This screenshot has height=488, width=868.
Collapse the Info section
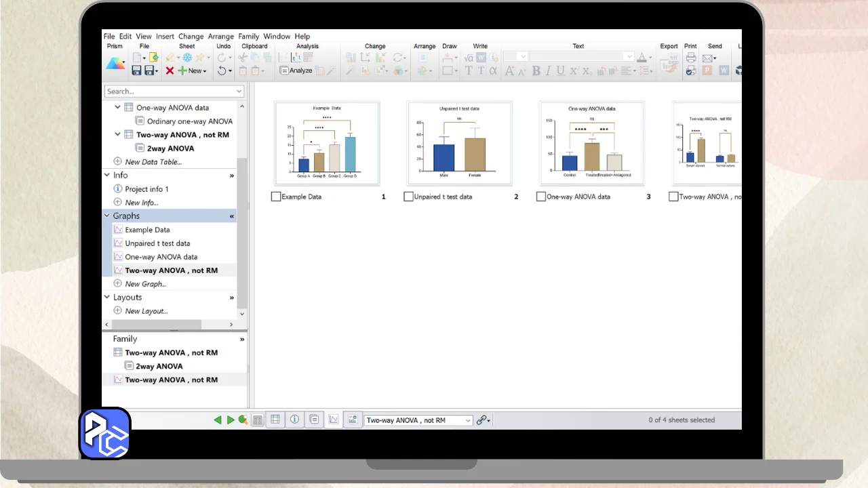(x=106, y=175)
